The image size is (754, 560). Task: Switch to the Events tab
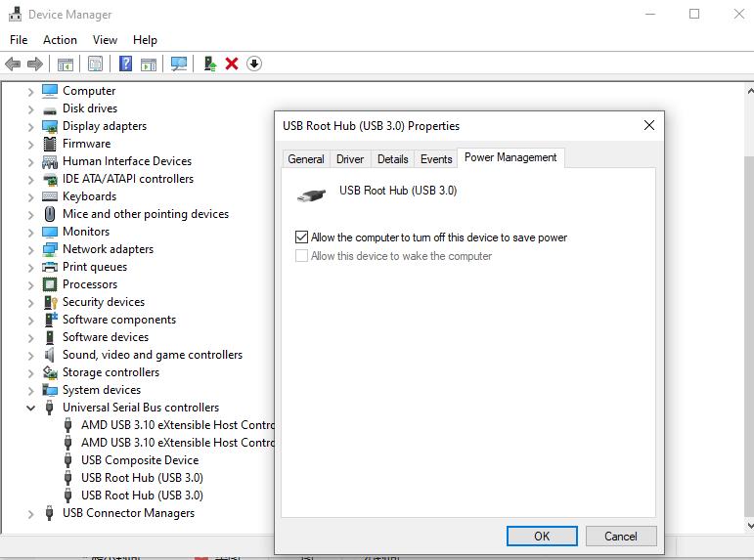click(x=436, y=159)
